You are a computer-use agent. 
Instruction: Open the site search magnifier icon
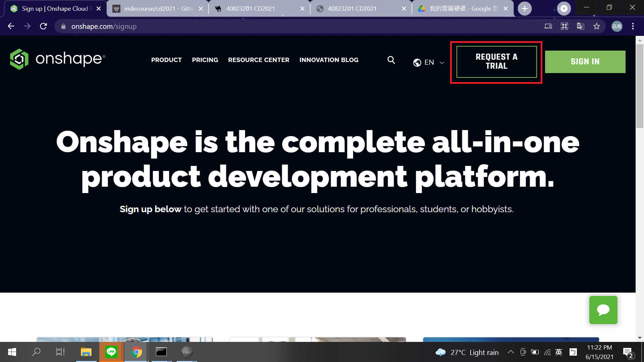pyautogui.click(x=391, y=60)
